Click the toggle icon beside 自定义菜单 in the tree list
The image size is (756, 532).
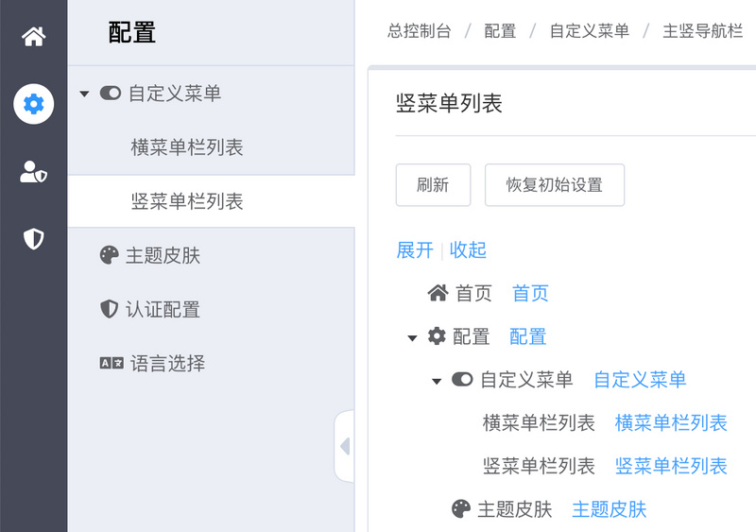[462, 380]
